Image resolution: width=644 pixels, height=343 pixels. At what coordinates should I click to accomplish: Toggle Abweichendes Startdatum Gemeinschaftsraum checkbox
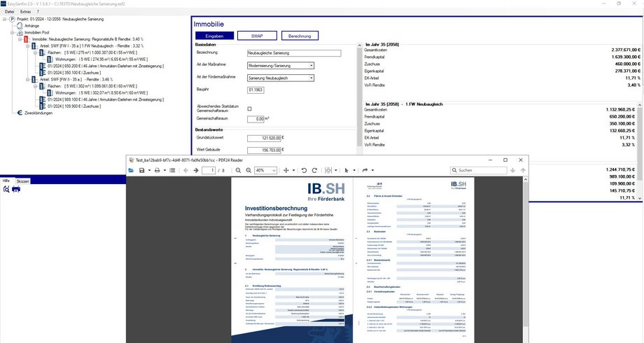(250, 108)
